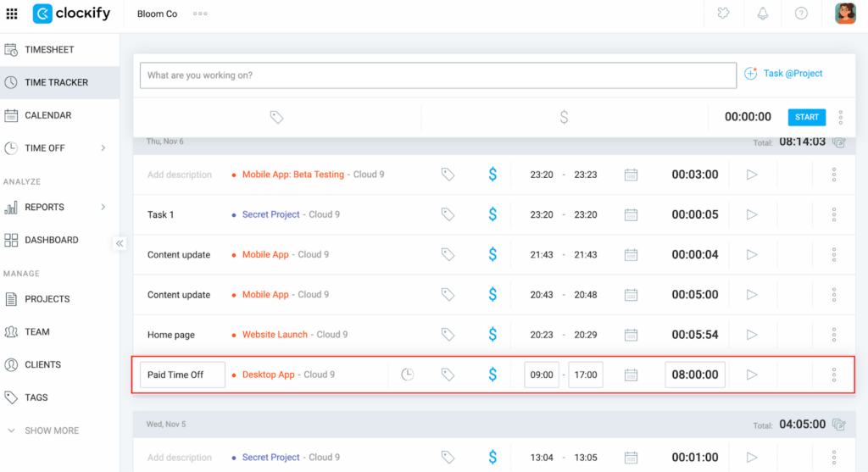Click the puzzle piece integrations icon
This screenshot has width=868, height=472.
(723, 14)
